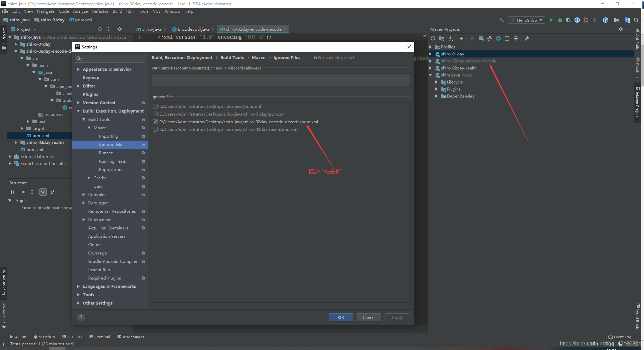The image size is (644, 350).
Task: Open the Translate icon in main toolbar
Action: coord(628,20)
